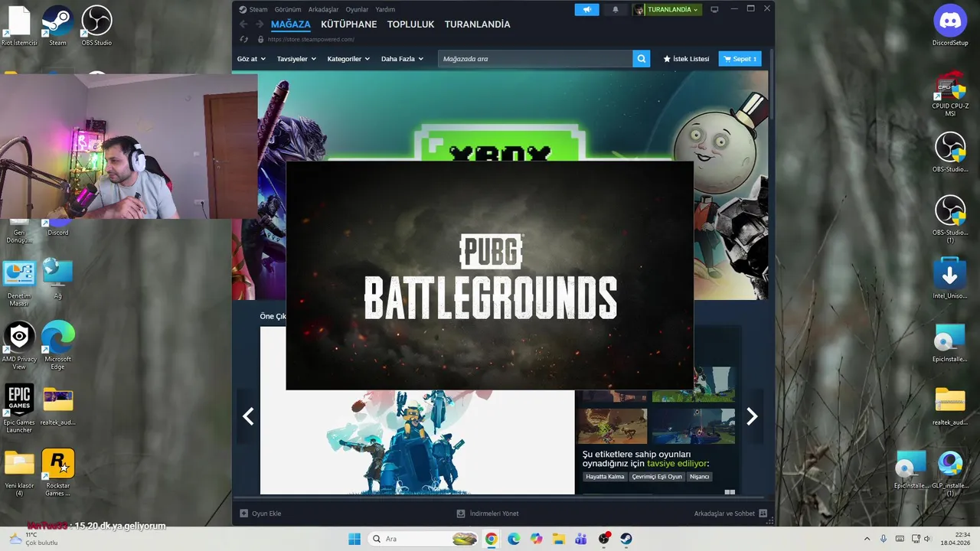Open Epic Games Launcher desktop icon

(x=19, y=409)
